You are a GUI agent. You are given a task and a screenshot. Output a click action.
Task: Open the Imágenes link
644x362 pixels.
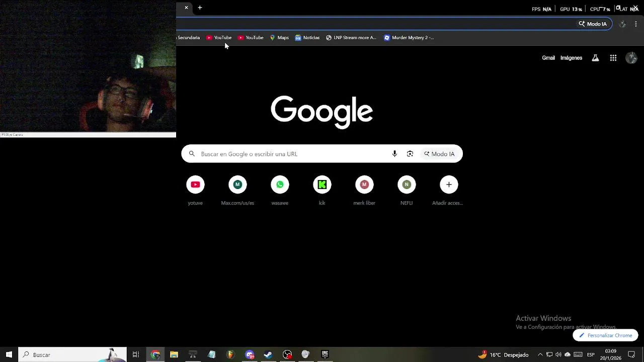pos(571,58)
